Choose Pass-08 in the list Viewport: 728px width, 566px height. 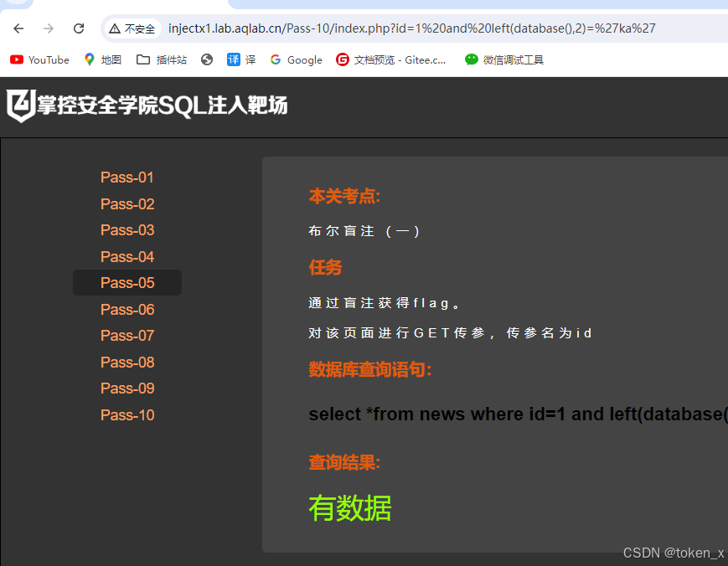pos(127,362)
